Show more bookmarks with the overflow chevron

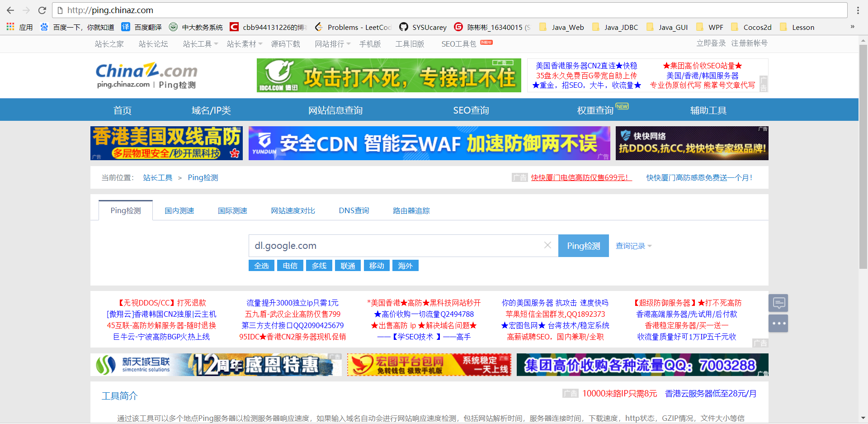click(852, 27)
